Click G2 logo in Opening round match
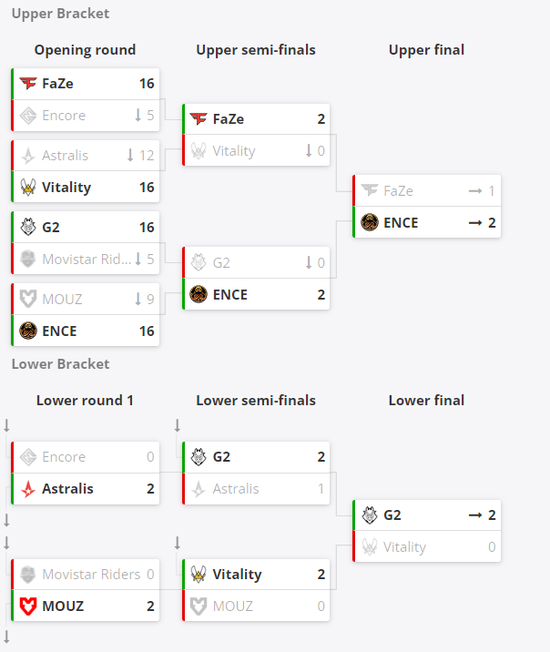The height and width of the screenshot is (652, 550). click(x=28, y=227)
